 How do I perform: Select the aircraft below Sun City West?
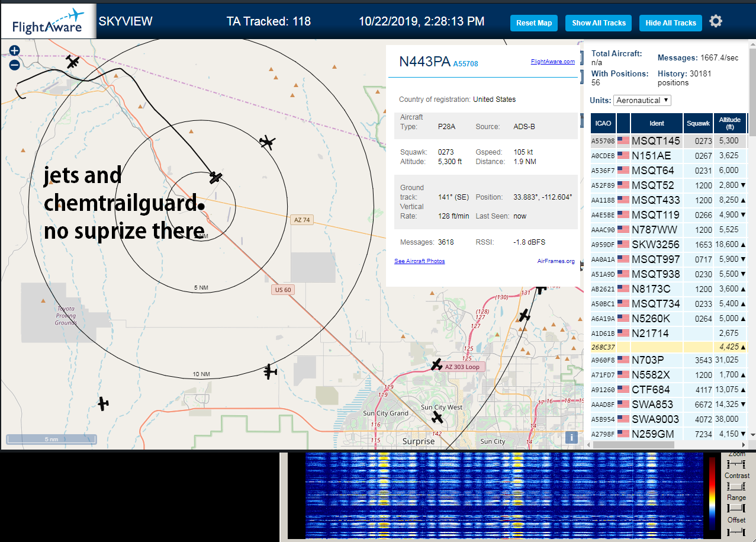(437, 418)
